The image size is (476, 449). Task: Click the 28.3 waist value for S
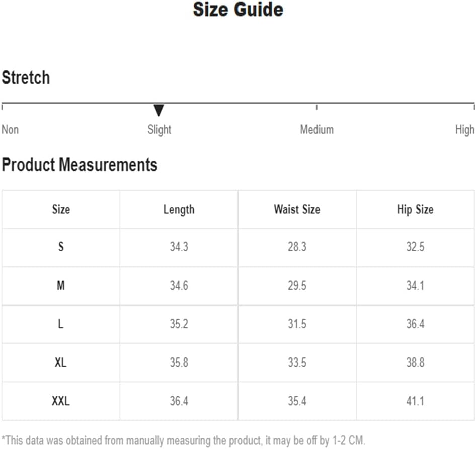[x=297, y=247]
